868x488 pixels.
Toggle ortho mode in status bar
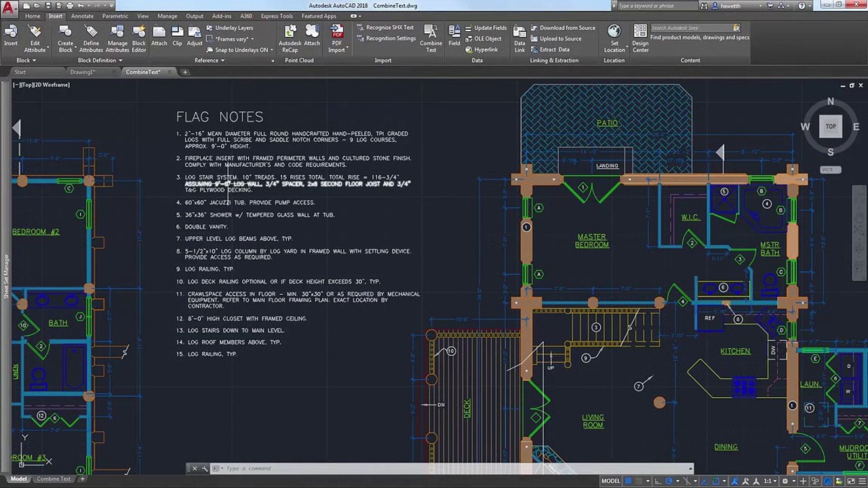658,481
